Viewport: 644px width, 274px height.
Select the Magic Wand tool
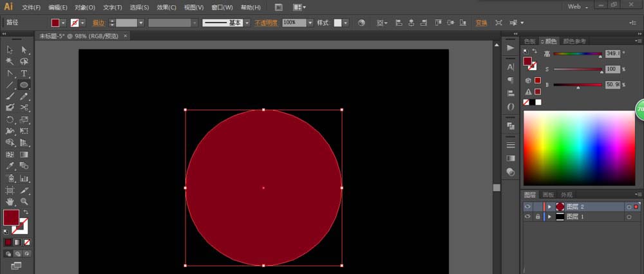click(10, 62)
